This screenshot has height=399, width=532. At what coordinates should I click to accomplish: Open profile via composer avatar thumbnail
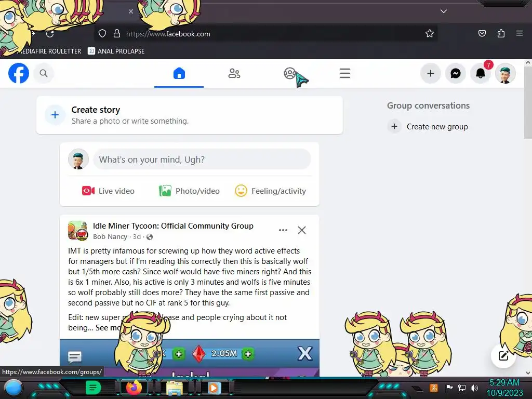(x=78, y=159)
